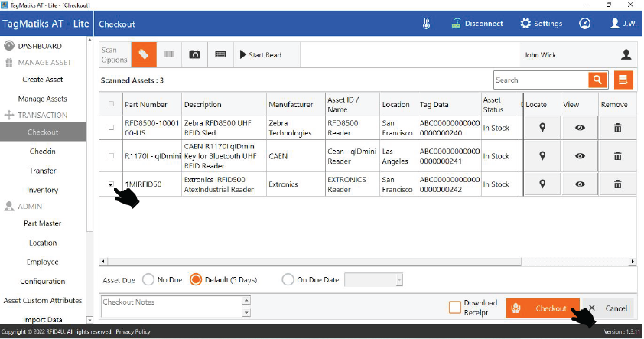Click the orange search magnifier icon

pyautogui.click(x=597, y=80)
